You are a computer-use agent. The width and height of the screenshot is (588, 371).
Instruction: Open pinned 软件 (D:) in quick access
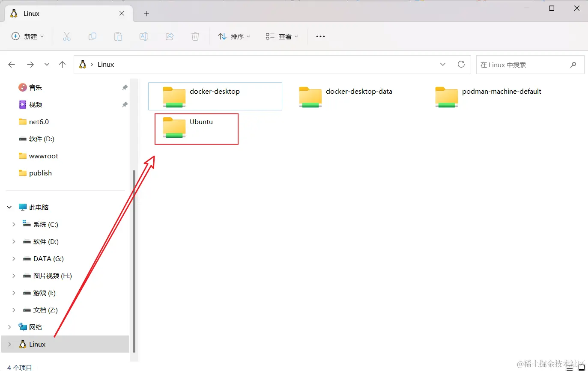[36, 139]
